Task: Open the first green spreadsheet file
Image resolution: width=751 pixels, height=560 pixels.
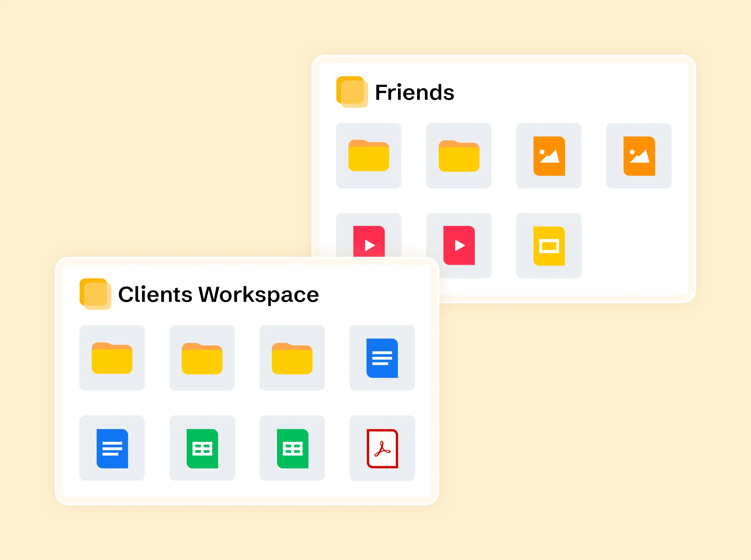Action: tap(202, 448)
